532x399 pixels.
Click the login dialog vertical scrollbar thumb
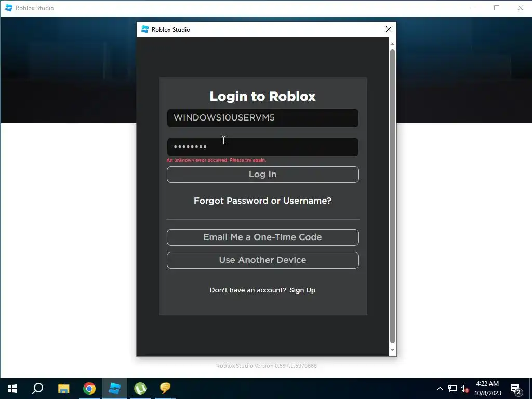pyautogui.click(x=393, y=196)
